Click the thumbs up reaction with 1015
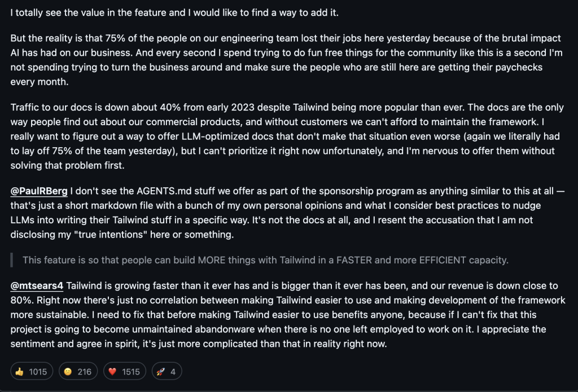Image resolution: width=578 pixels, height=392 pixels. click(x=32, y=371)
